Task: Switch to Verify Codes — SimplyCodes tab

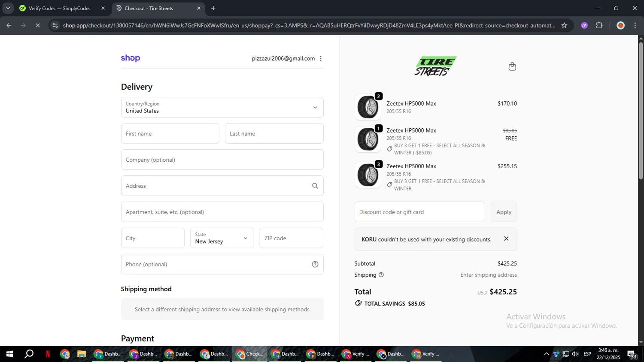Action: point(59,8)
